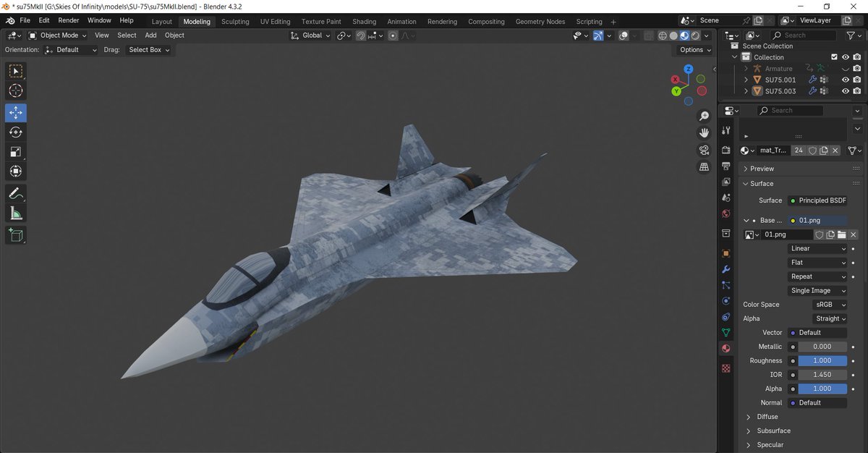Open the sRGB Color Space dropdown
This screenshot has height=453, width=868.
click(830, 305)
